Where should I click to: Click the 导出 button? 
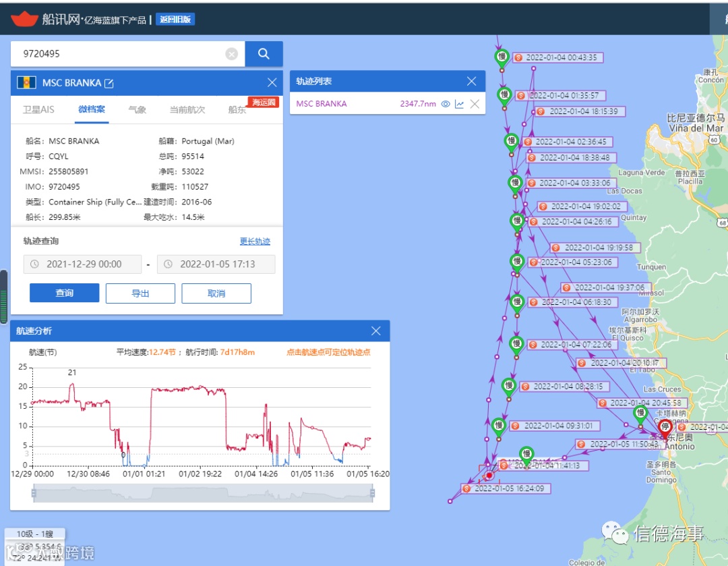pyautogui.click(x=140, y=293)
